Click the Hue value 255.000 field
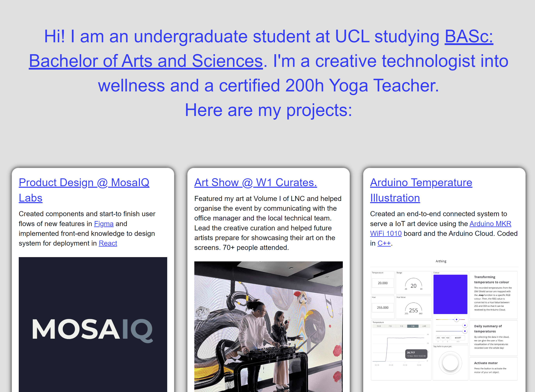The height and width of the screenshot is (392, 535). [383, 308]
